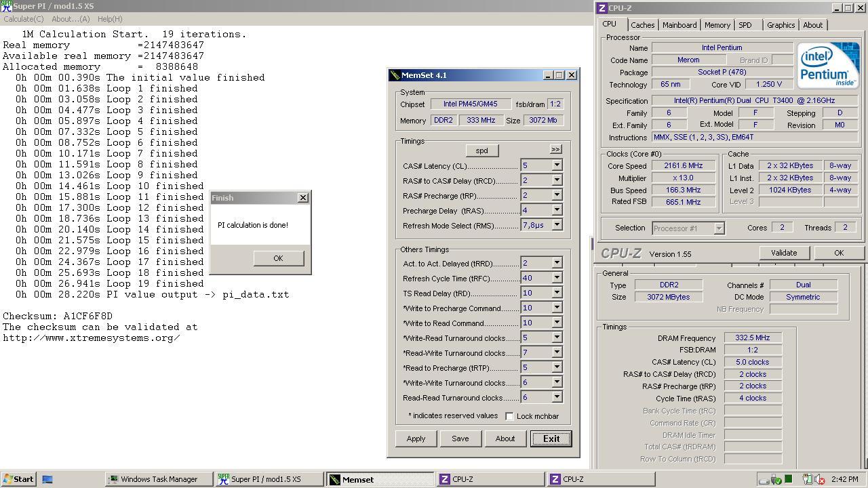Click the Intel Pentium inside logo

click(828, 65)
